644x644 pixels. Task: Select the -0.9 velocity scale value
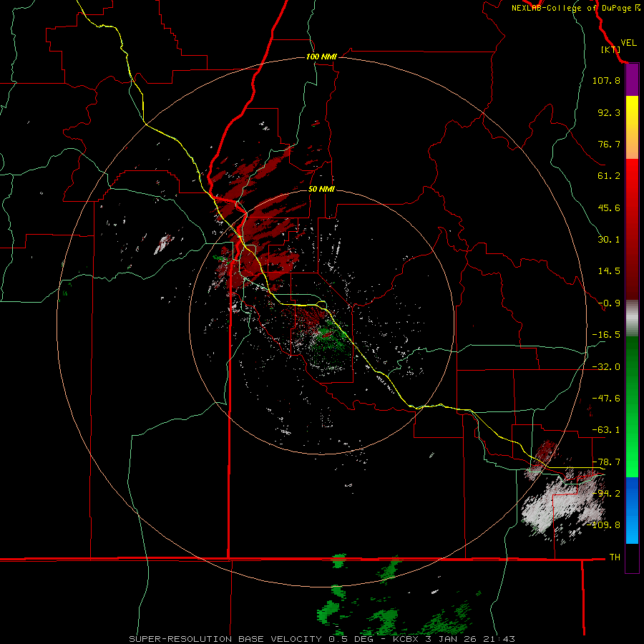(609, 303)
